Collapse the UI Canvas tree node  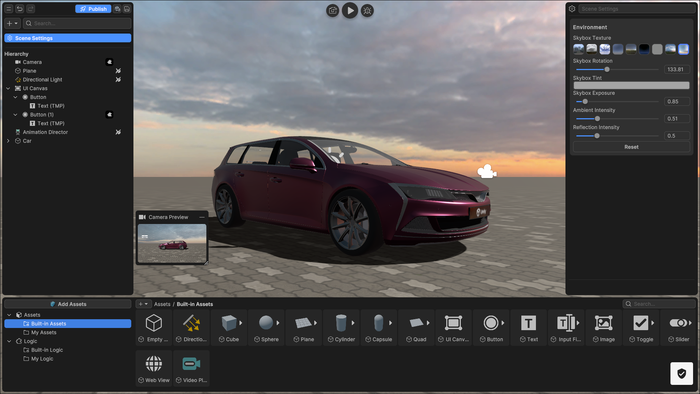[x=8, y=88]
